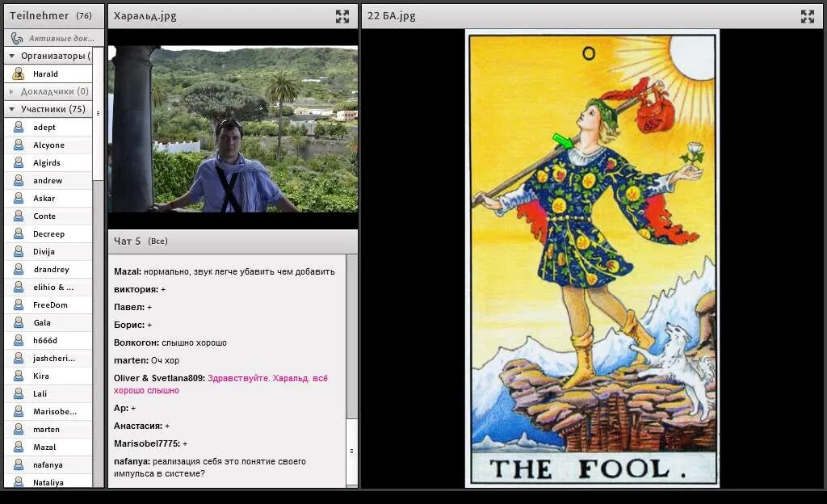Click Анастасия's plus chat message
This screenshot has height=504, width=827.
click(142, 426)
